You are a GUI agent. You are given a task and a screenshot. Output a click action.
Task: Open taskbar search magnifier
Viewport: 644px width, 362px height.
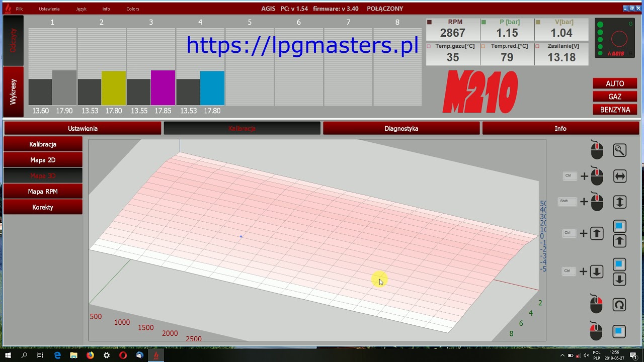tap(24, 355)
